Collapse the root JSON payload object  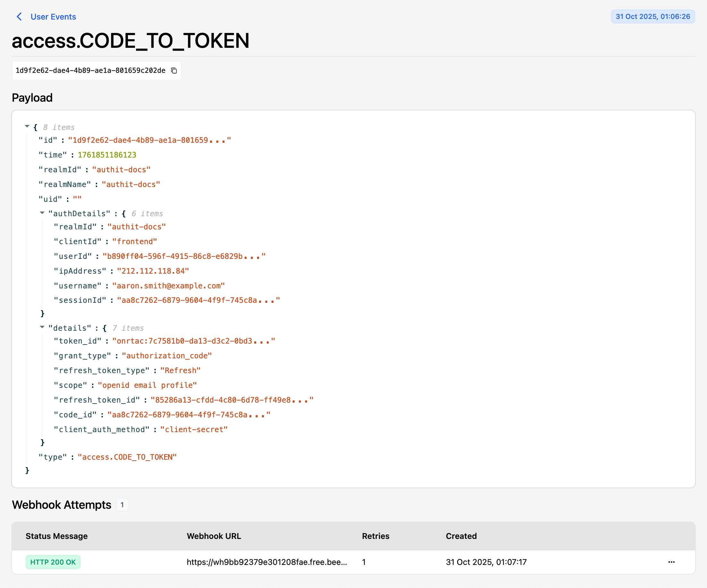(27, 127)
